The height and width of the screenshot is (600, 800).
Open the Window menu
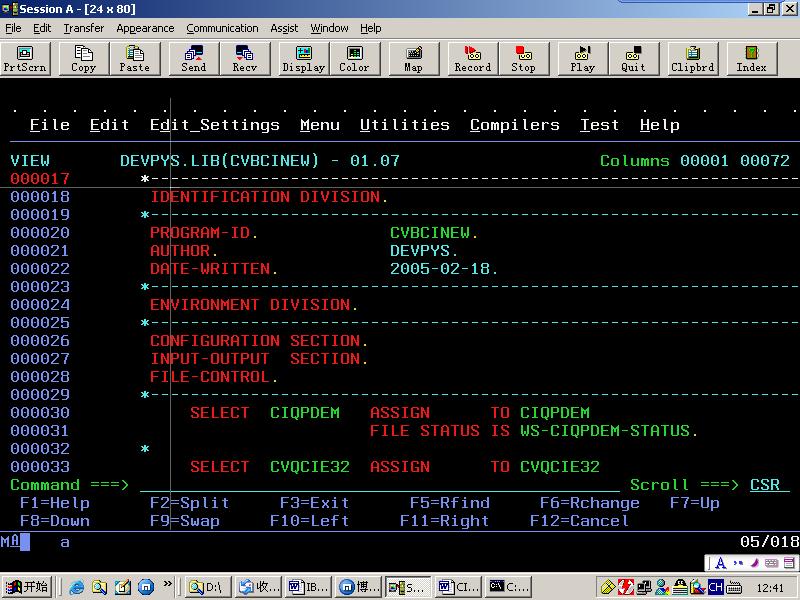[329, 28]
